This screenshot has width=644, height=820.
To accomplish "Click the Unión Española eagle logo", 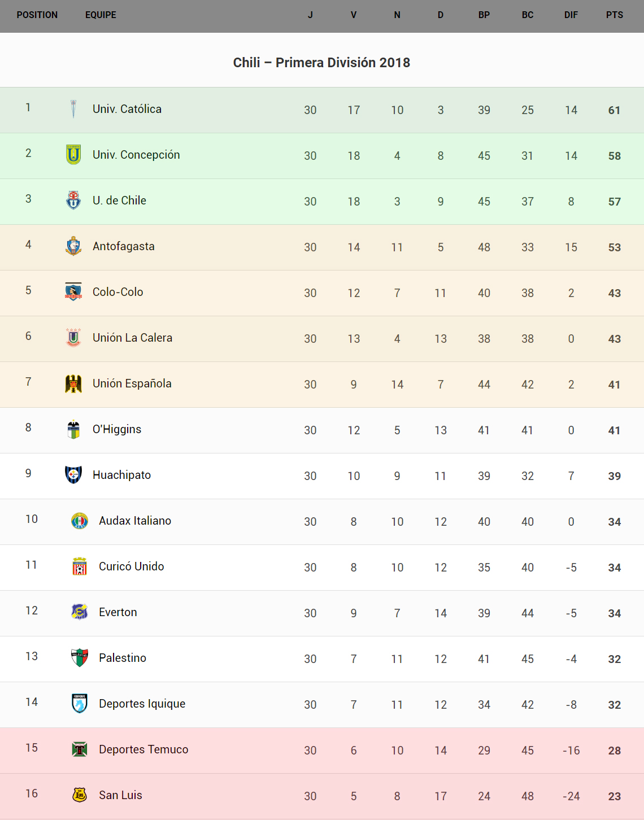I will (73, 383).
